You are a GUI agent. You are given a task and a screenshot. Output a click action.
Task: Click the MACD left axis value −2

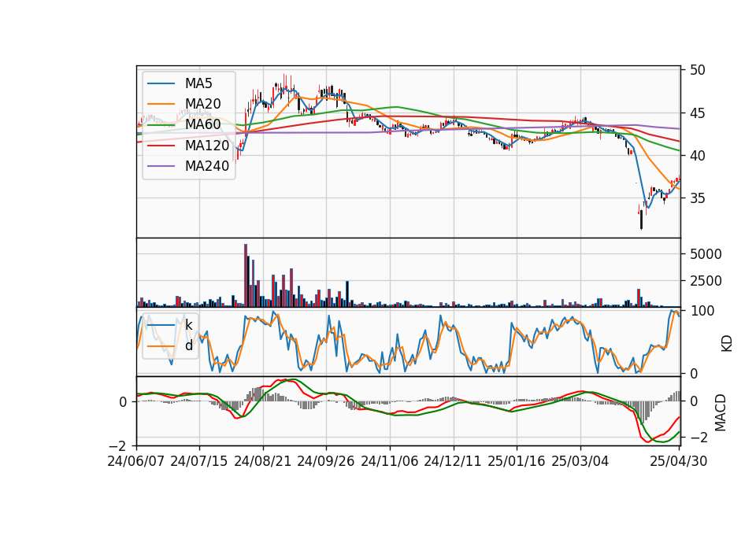117,445
